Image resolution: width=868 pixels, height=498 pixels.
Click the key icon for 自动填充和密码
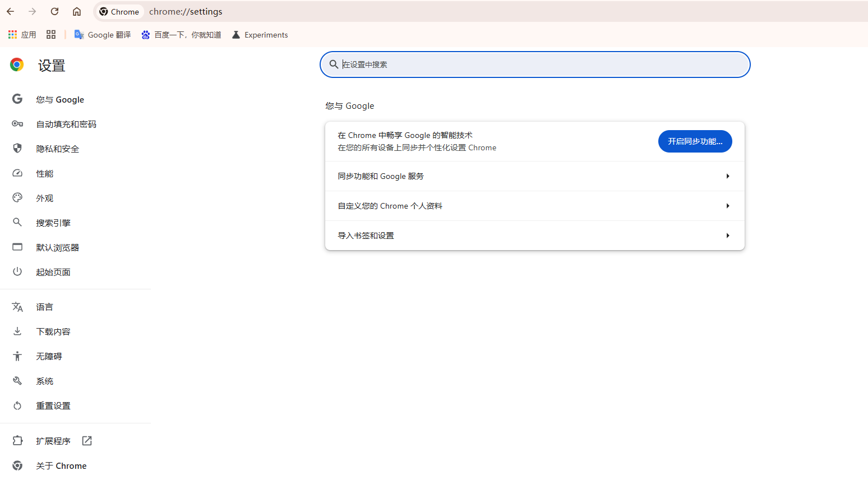pos(17,124)
